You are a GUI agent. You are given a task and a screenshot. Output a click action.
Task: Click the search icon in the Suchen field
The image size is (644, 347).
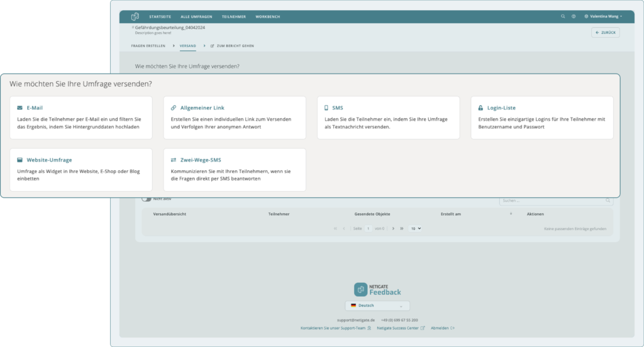point(608,201)
